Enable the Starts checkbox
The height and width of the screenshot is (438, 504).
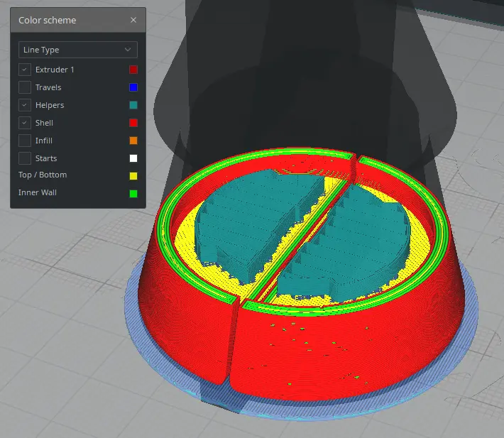coord(25,158)
